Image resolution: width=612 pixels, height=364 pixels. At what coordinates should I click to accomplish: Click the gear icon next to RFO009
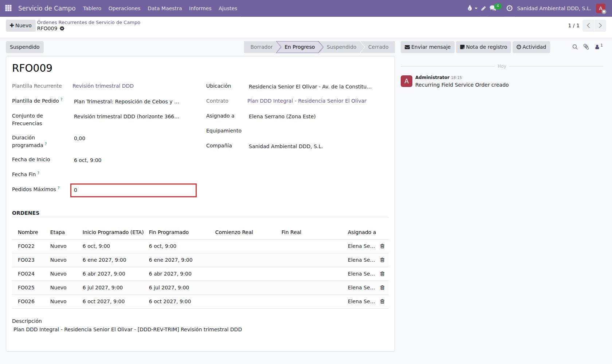[x=62, y=28]
